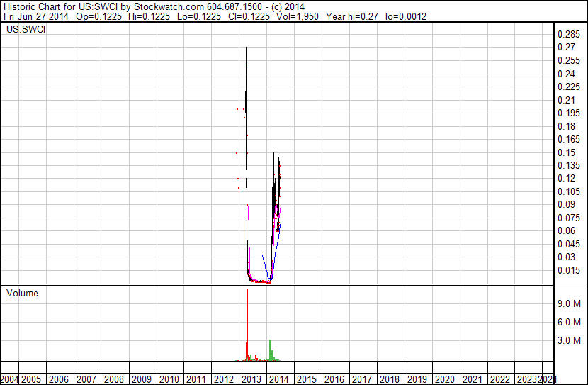The image size is (588, 385).
Task: Click the 2013 year label on the timeline
Action: coord(251,379)
